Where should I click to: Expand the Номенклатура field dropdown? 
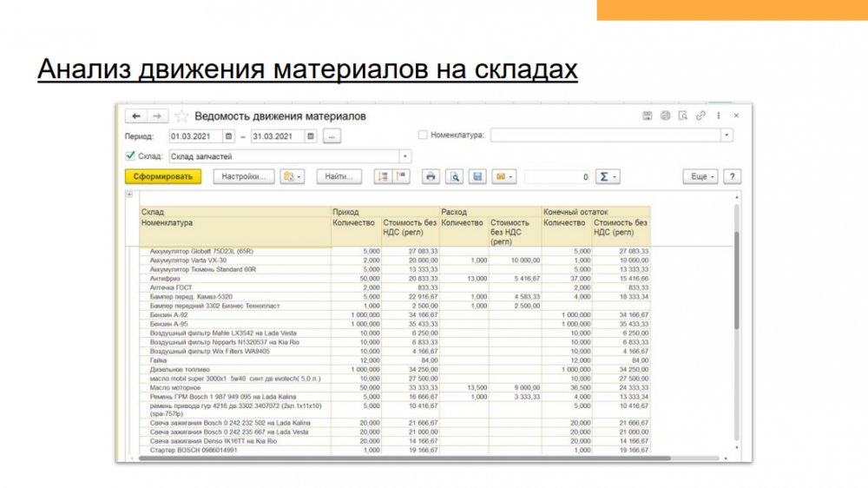point(727,135)
